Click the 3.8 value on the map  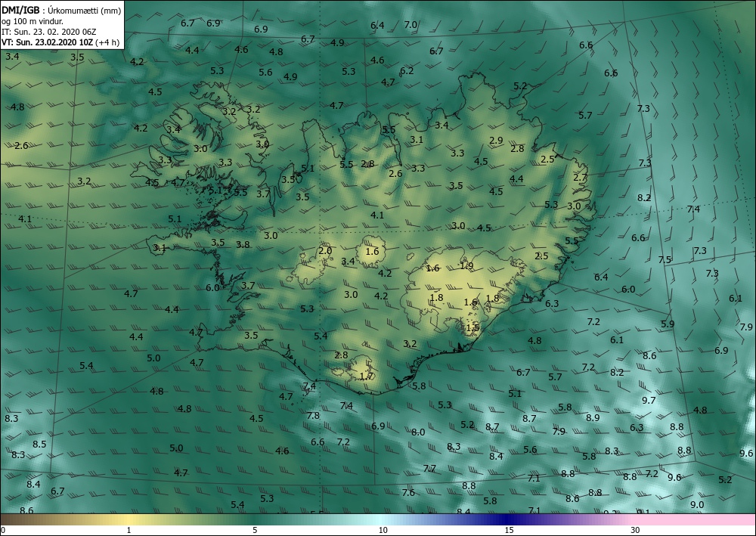pos(243,244)
